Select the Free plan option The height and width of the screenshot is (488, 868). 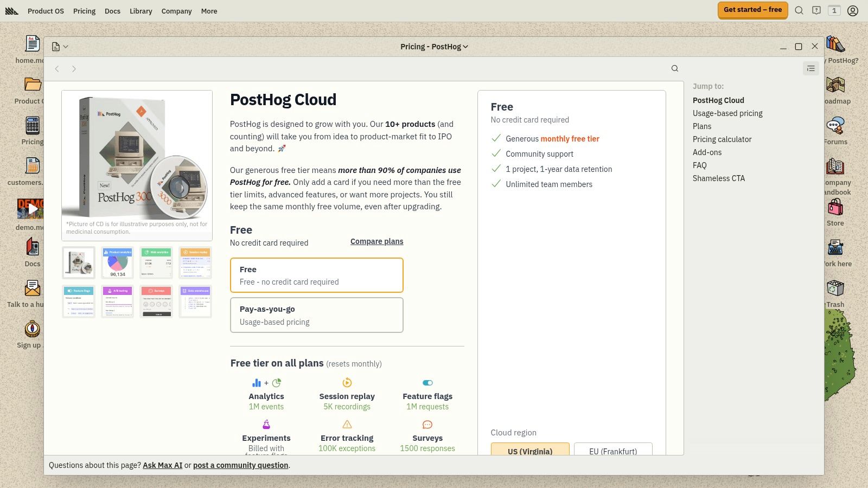[x=316, y=275]
